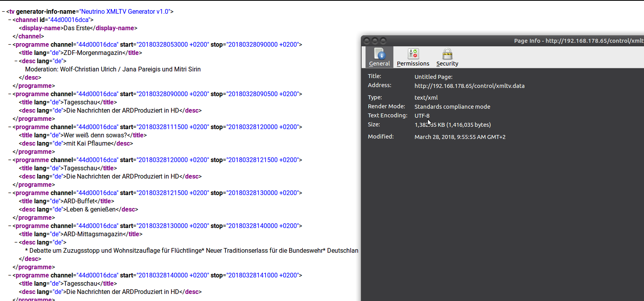Collapse the root tv element
The width and height of the screenshot is (644, 301).
pyautogui.click(x=4, y=12)
